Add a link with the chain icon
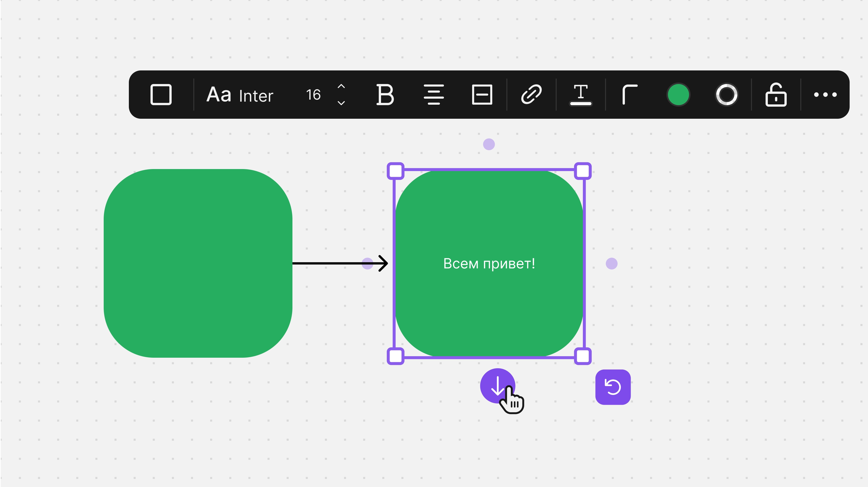This screenshot has width=868, height=487. (531, 94)
